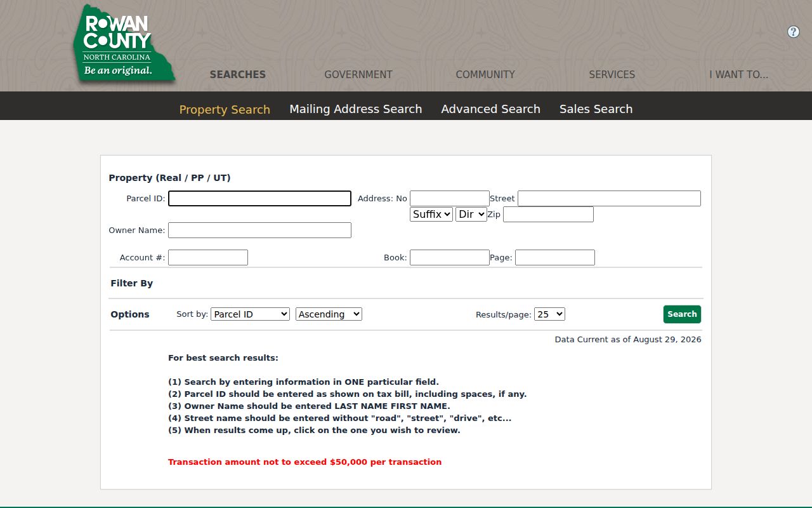Open the Results/page dropdown
Screen dimensions: 812x508
tap(549, 314)
